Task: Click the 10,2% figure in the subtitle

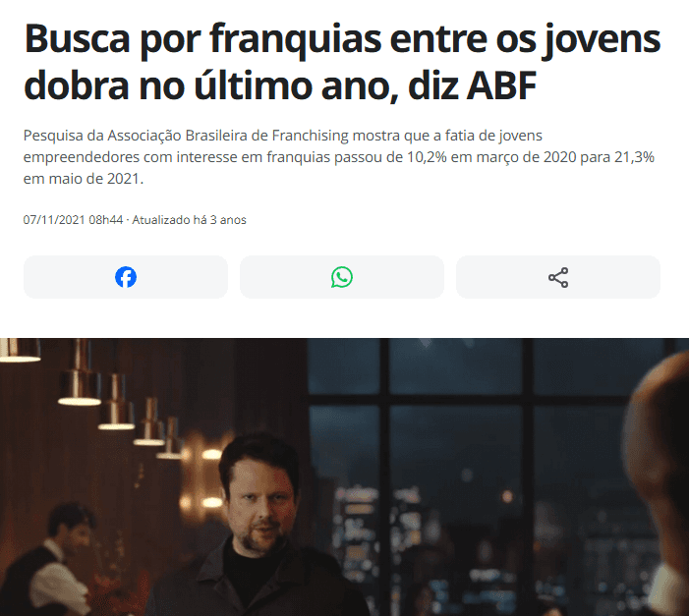Action: (x=427, y=157)
